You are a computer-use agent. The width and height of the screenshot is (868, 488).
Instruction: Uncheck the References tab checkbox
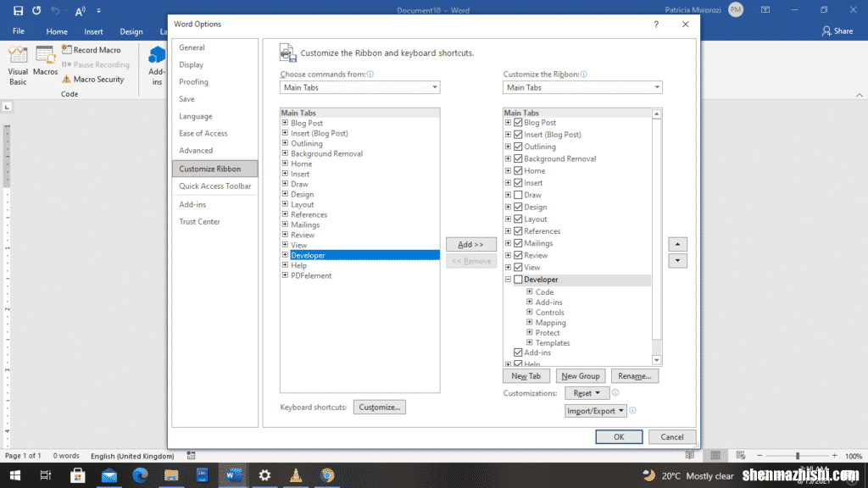[x=518, y=230]
